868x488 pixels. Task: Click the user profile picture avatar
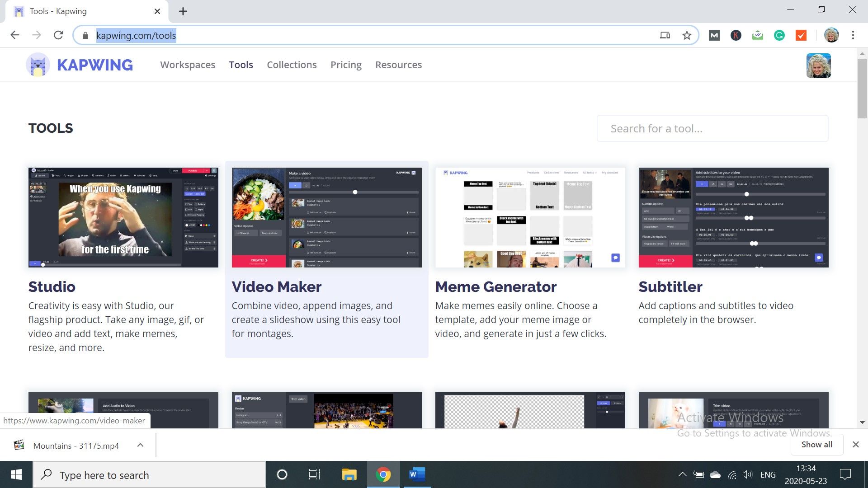click(818, 66)
